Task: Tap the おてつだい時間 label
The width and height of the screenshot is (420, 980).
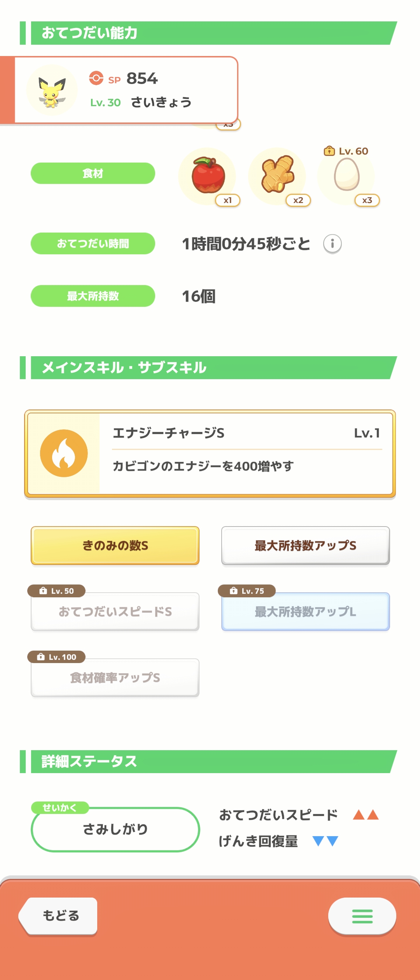Action: (x=93, y=244)
